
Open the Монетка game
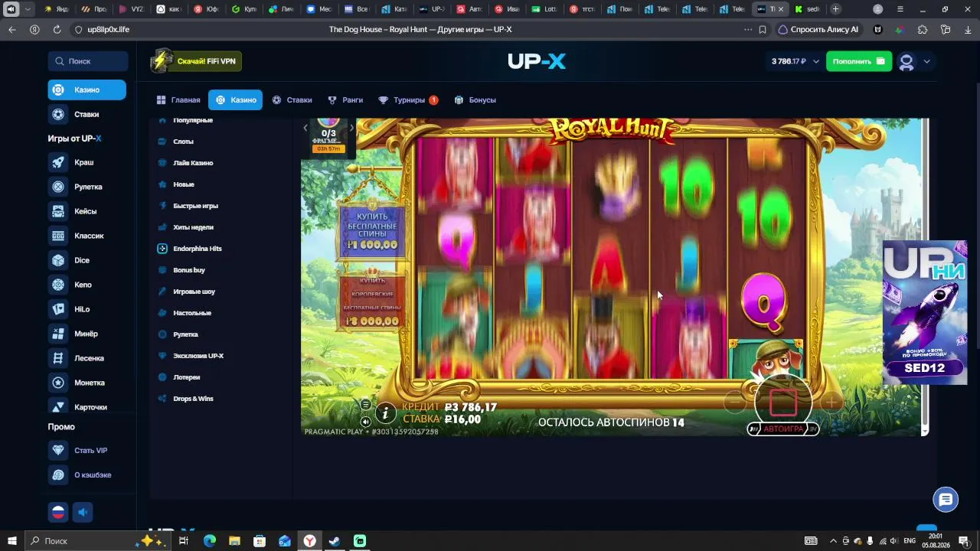tap(77, 383)
